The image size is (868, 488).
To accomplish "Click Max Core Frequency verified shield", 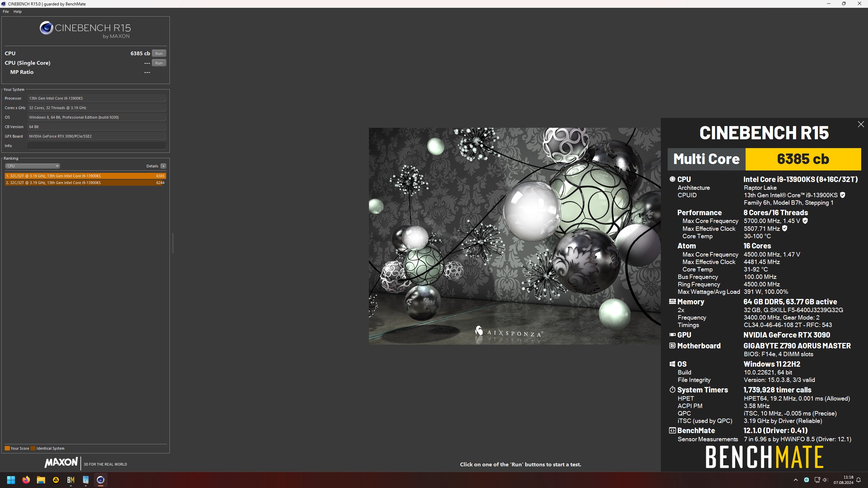I will [x=805, y=221].
